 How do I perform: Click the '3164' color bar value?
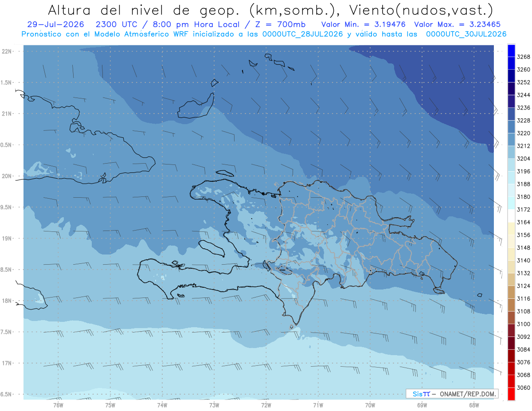[524, 222]
